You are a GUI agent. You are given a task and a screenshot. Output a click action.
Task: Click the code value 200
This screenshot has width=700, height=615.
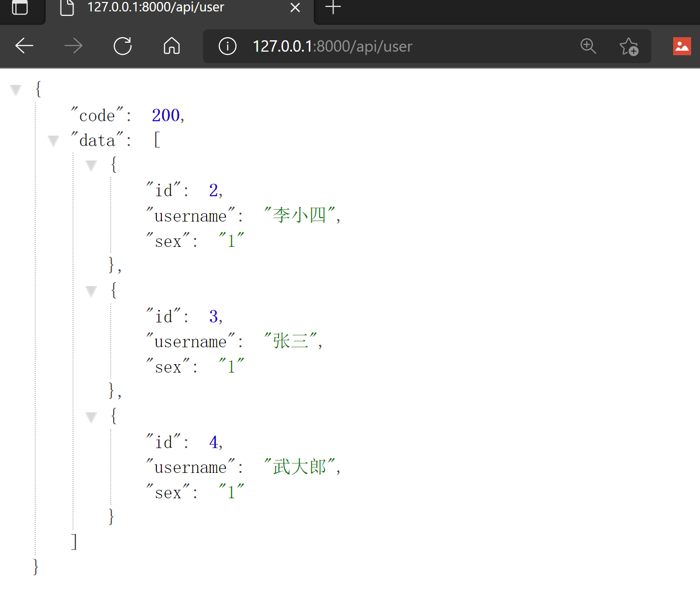pyautogui.click(x=166, y=115)
